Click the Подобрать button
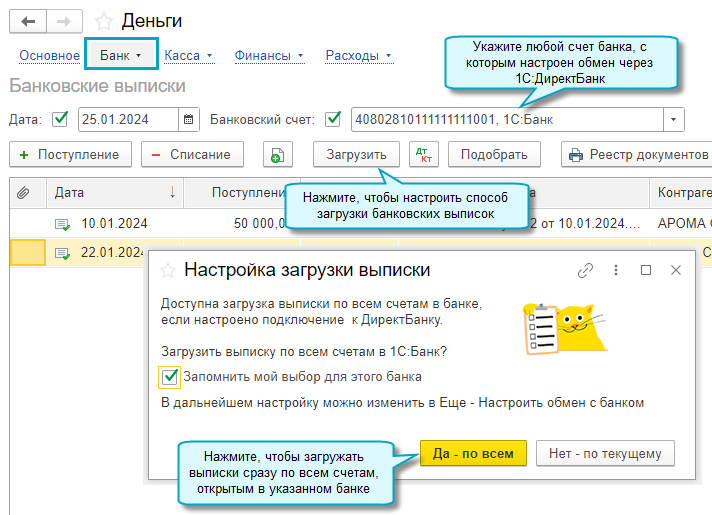The image size is (712, 515). pyautogui.click(x=494, y=155)
